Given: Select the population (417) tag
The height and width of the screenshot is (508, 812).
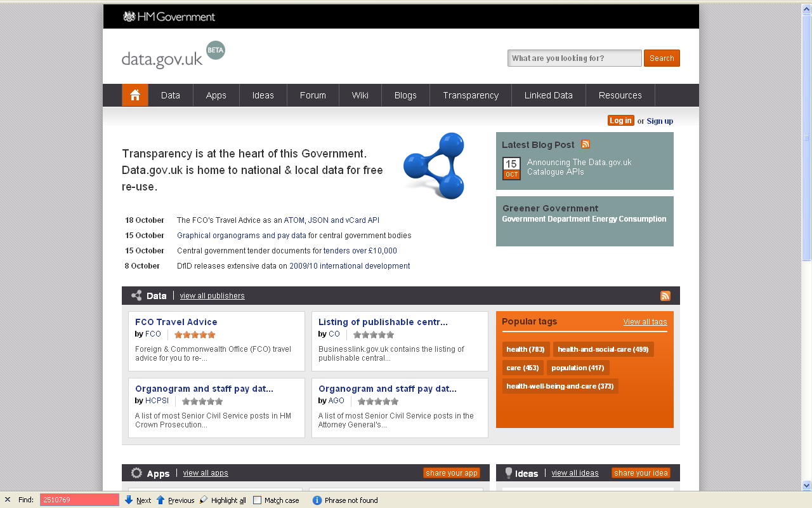Looking at the screenshot, I should [578, 368].
